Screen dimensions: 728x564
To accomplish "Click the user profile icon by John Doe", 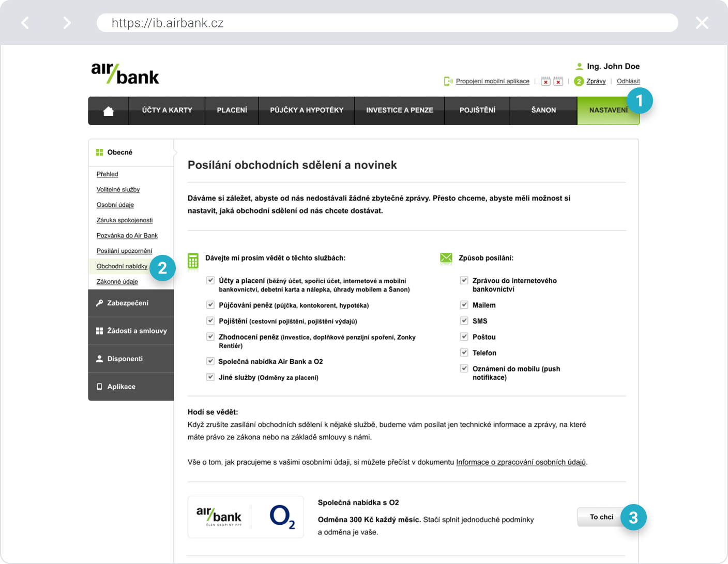I will pos(580,66).
